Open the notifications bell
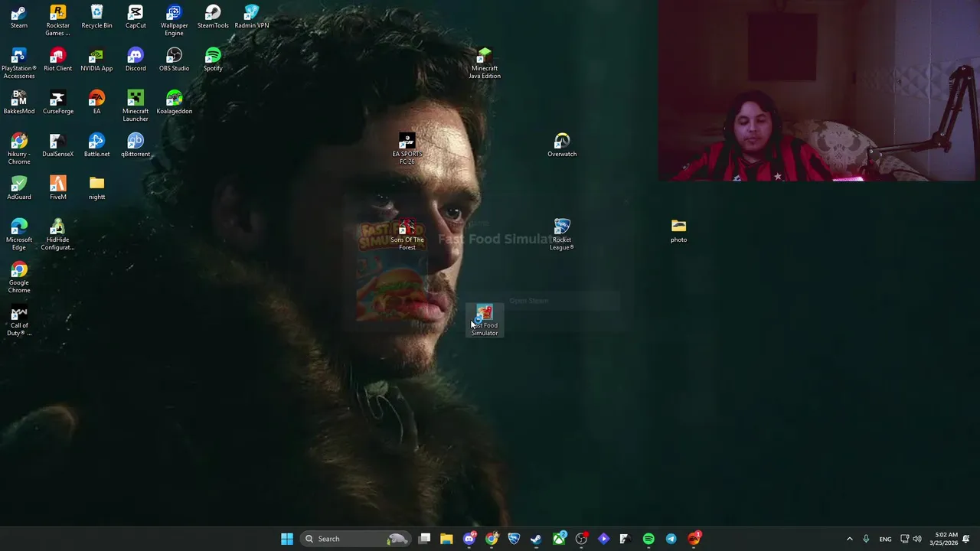Image resolution: width=980 pixels, height=551 pixels. 966,539
